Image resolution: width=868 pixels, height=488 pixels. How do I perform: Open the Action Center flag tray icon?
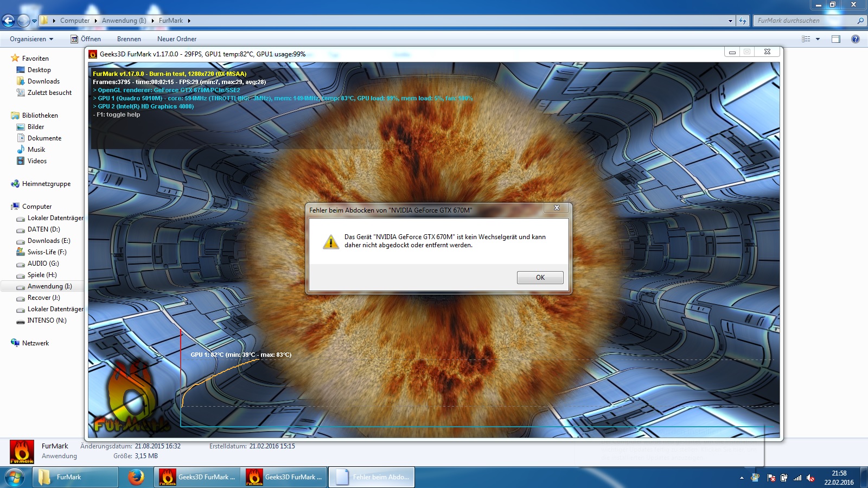[771, 478]
